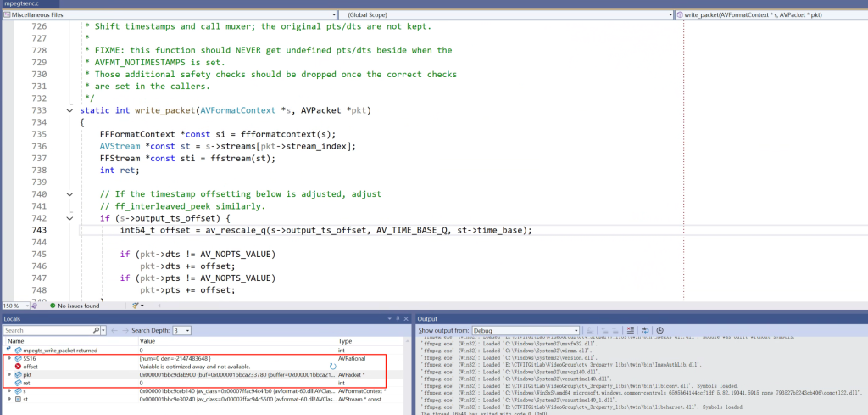Click the clock timestamp icon in Output toolbar
Viewport: 868px width, 415px height.
coord(659,330)
